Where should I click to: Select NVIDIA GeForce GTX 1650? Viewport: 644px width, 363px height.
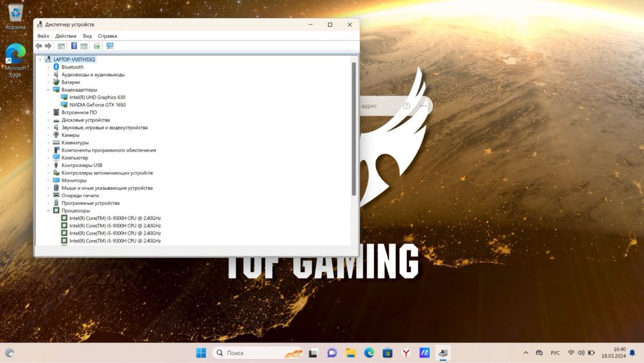[x=98, y=105]
